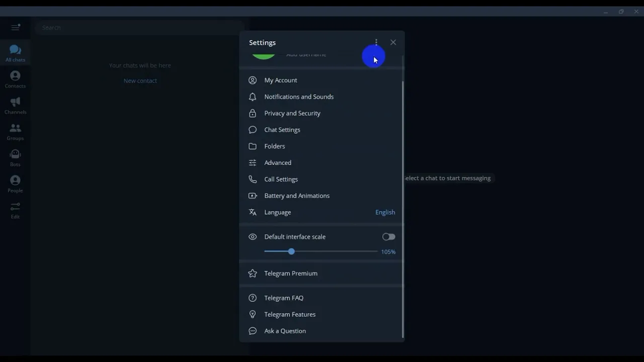Open Battery and Animations settings
This screenshot has width=644, height=362.
(x=321, y=196)
